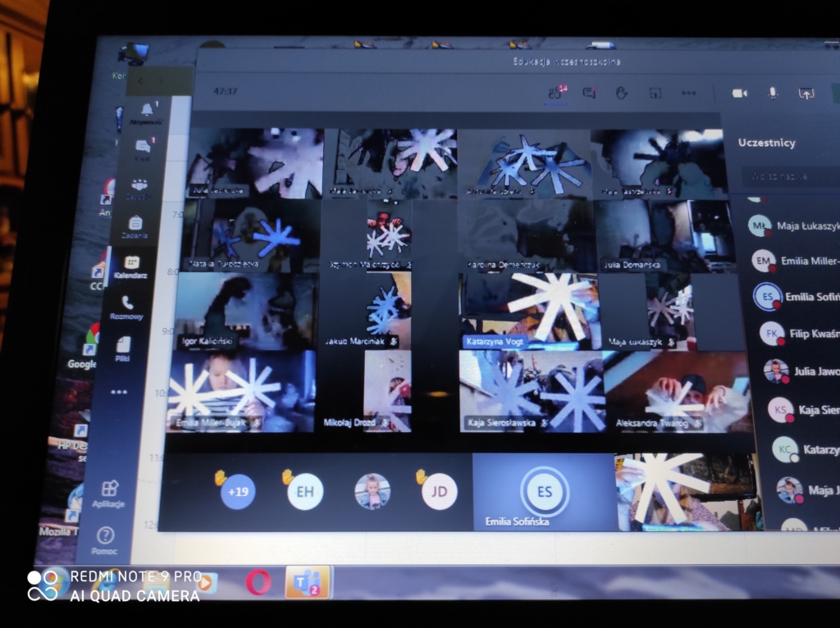
Task: Open the meeting chat icon
Action: coord(589,93)
